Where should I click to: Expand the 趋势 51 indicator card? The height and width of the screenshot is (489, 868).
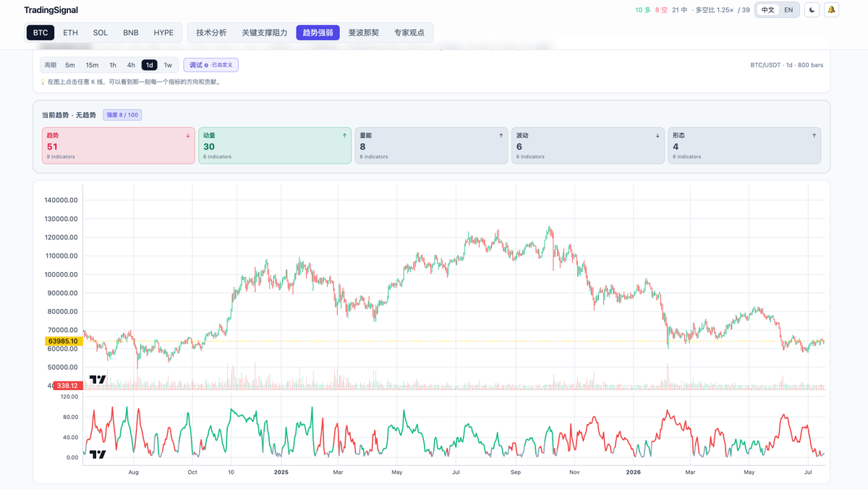tap(119, 145)
